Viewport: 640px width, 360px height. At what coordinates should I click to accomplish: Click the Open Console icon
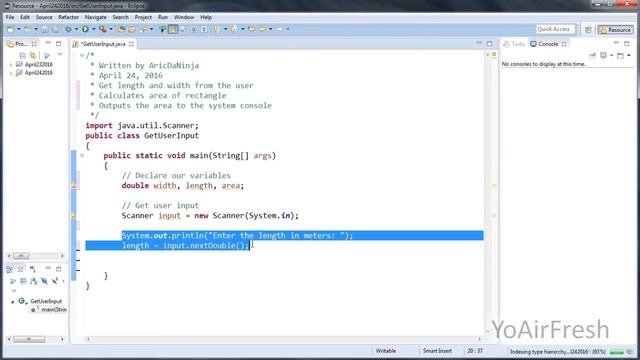(x=620, y=55)
